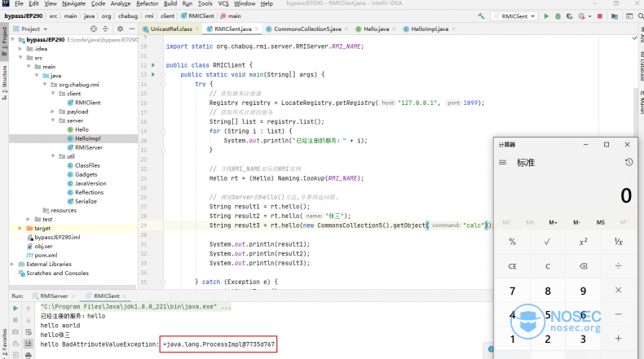Close the Hello.java editor tab

(x=395, y=28)
